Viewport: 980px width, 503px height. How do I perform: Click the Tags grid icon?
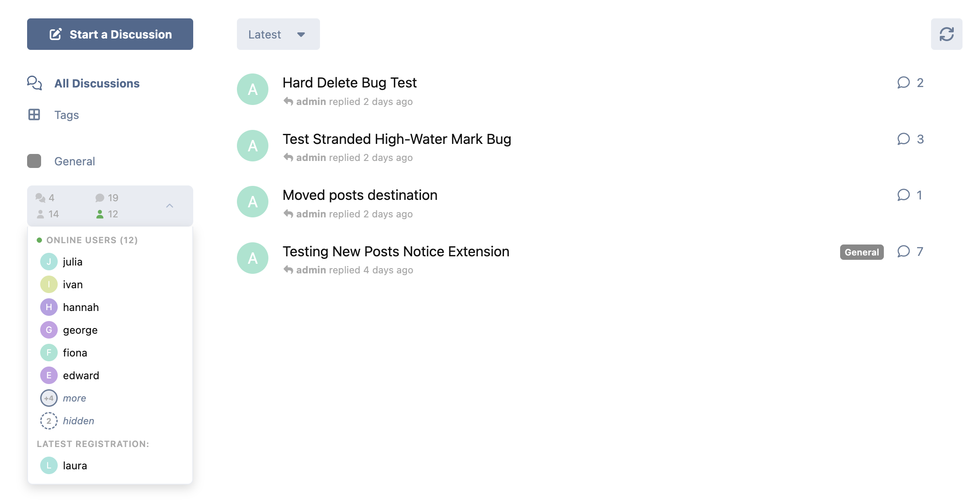[x=34, y=115]
